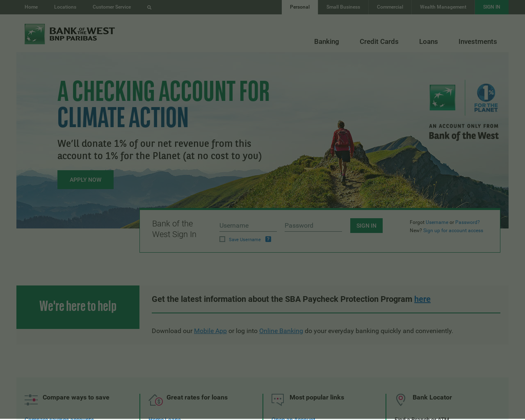
Task: Click the Save Username label link
Action: tap(244, 240)
